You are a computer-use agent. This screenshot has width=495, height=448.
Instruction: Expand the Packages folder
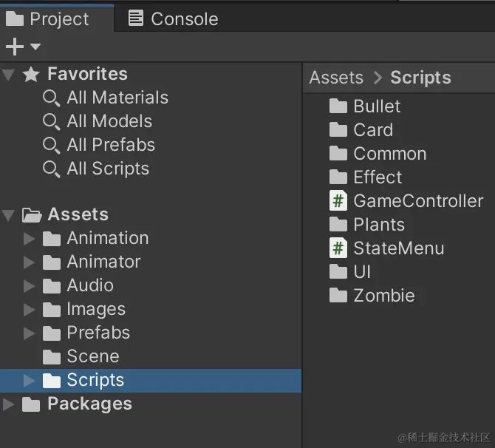click(x=9, y=404)
